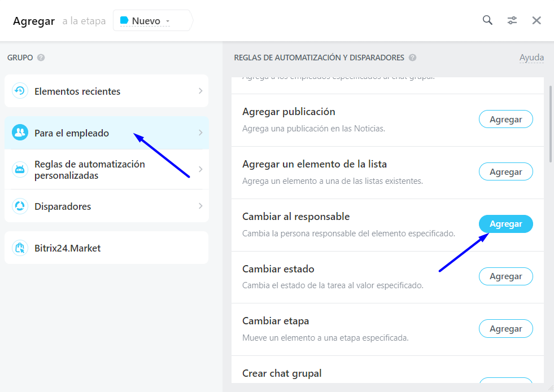Open the filter settings sliders icon
The height and width of the screenshot is (392, 554).
coord(512,20)
